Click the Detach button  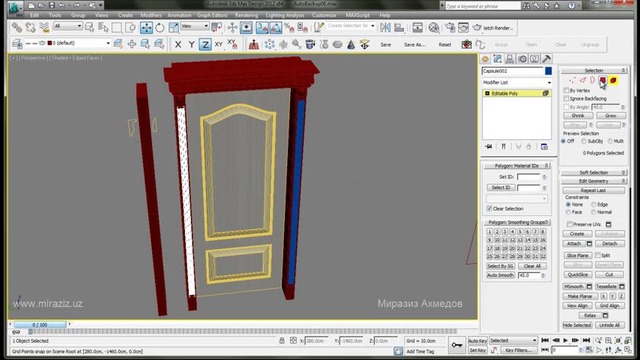click(x=609, y=244)
